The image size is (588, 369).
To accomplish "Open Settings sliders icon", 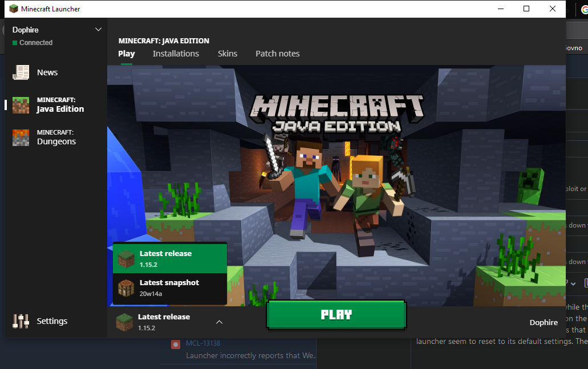I will [21, 321].
